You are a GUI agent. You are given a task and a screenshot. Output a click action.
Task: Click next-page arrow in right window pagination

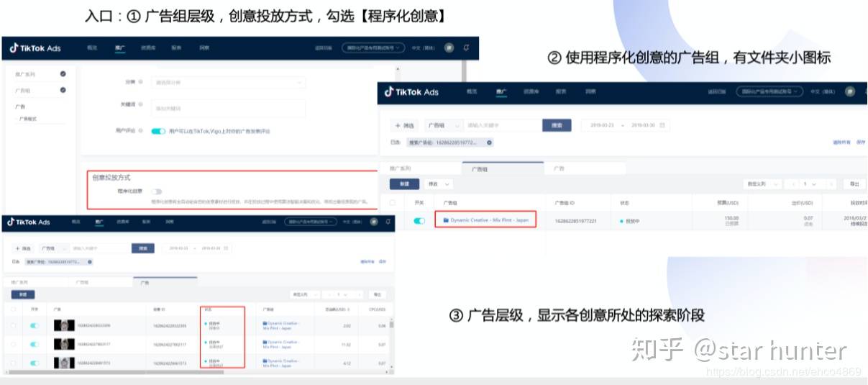click(x=831, y=184)
